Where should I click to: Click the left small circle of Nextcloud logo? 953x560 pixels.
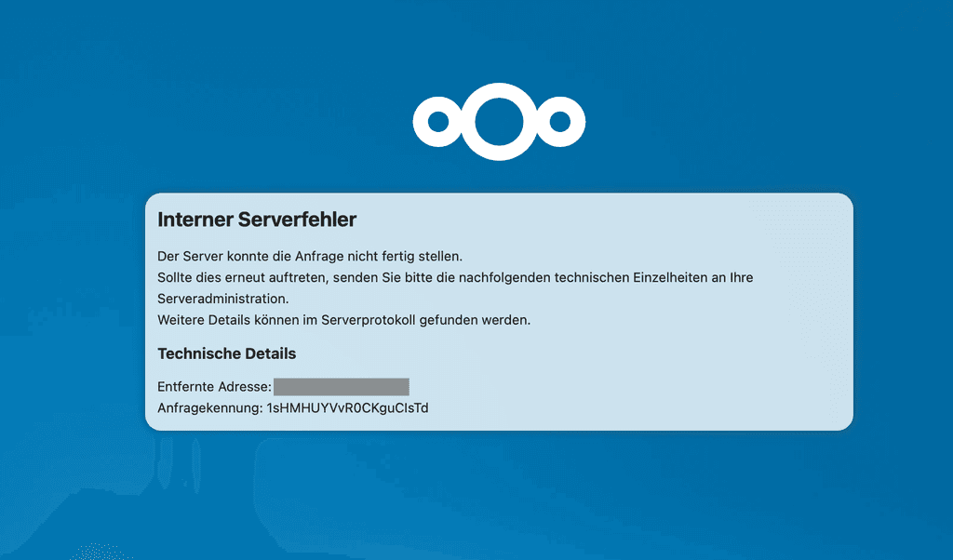pyautogui.click(x=436, y=122)
